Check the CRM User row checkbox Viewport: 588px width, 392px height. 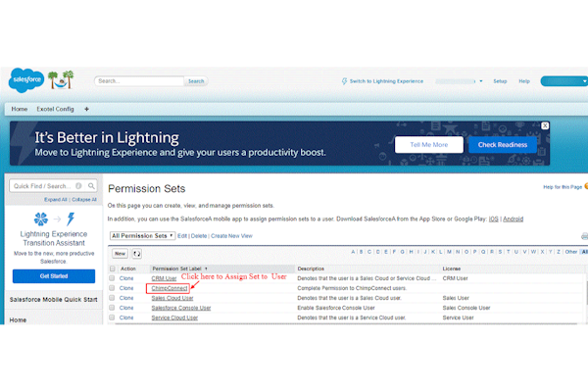point(113,279)
